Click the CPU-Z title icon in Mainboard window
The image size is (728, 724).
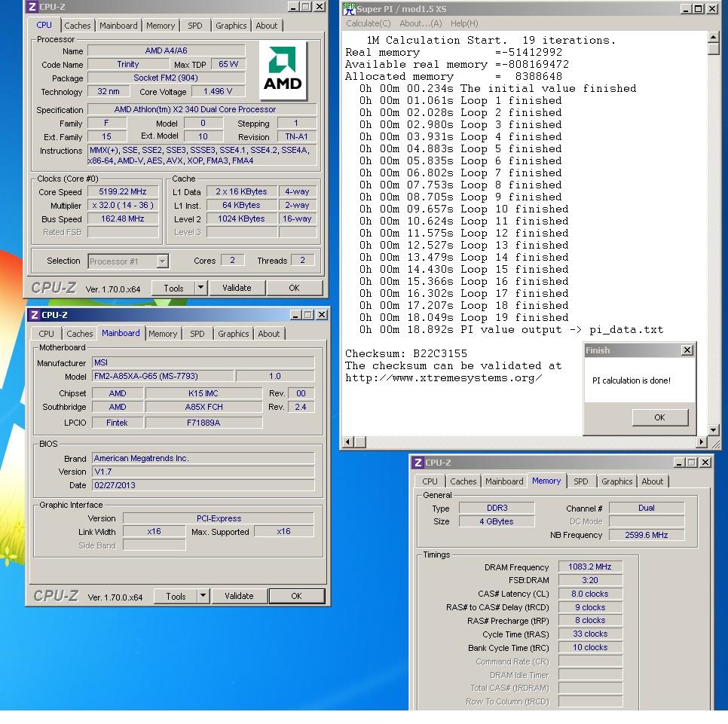point(35,315)
